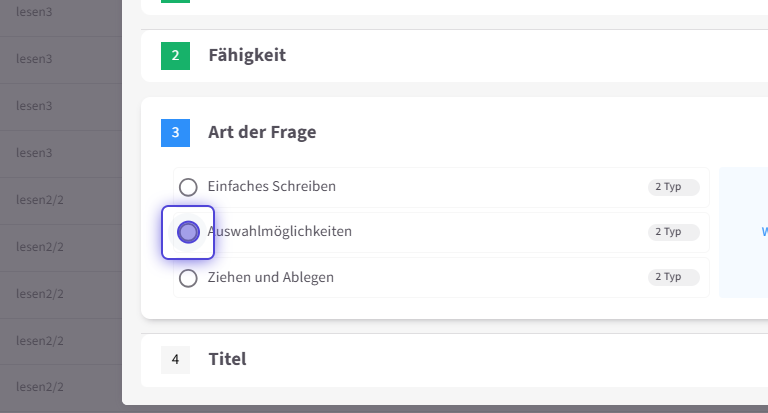
Task: Choose the Auswahlmöglichkeiten radio option
Action: (188, 232)
